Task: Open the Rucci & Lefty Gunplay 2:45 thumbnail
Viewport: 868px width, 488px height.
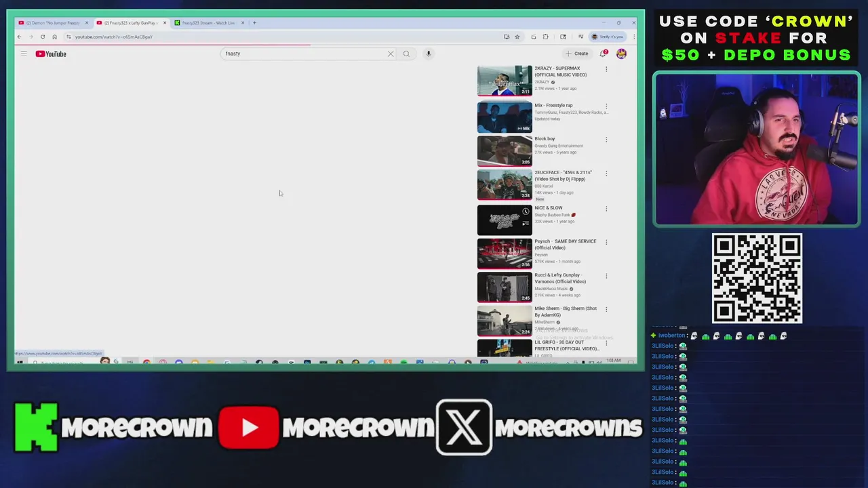Action: 505,287
